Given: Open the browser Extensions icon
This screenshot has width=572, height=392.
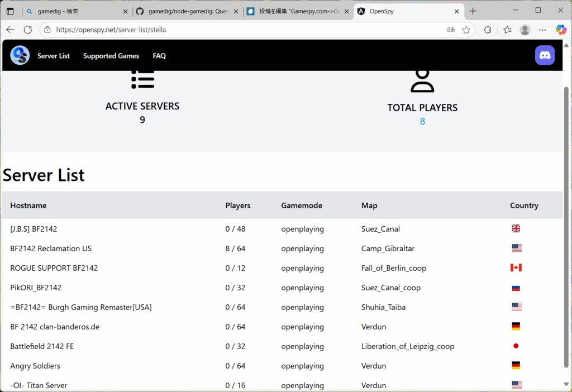Looking at the screenshot, I should pos(488,30).
